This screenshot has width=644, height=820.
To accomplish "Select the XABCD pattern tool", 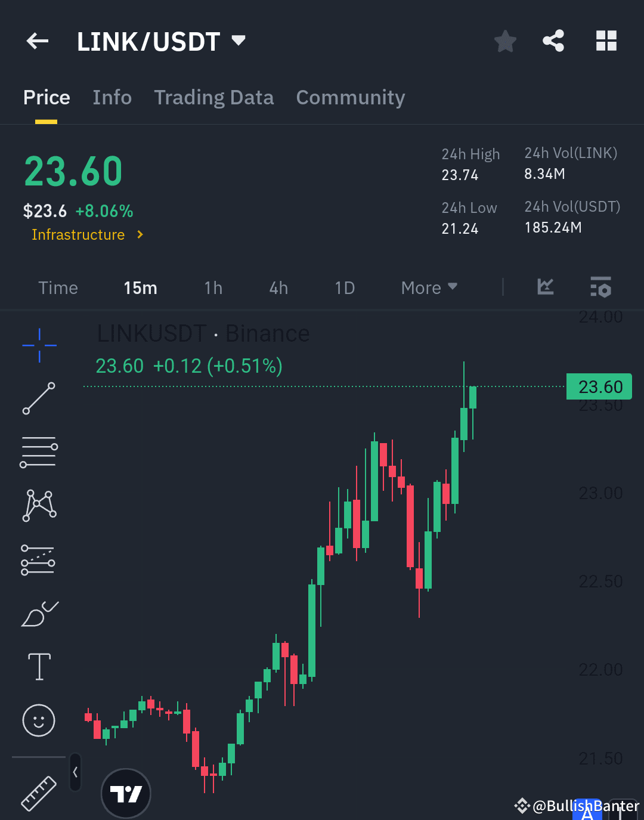I will tap(38, 505).
